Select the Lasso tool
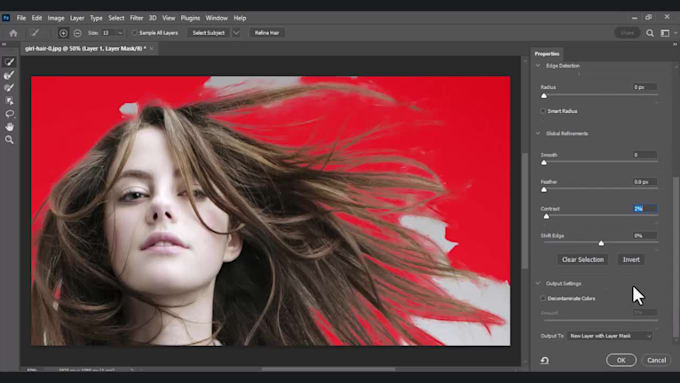The width and height of the screenshot is (680, 383). [9, 114]
